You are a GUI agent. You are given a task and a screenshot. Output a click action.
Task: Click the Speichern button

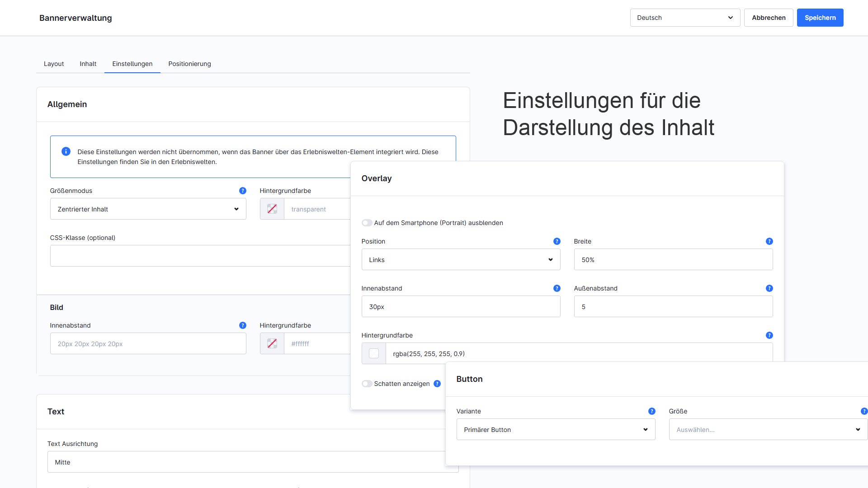coord(820,18)
